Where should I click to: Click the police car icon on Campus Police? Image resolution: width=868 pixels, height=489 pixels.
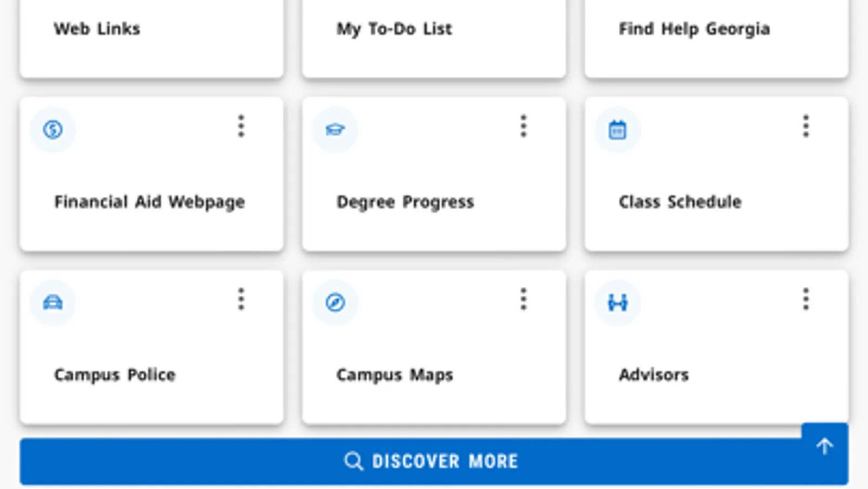click(53, 303)
